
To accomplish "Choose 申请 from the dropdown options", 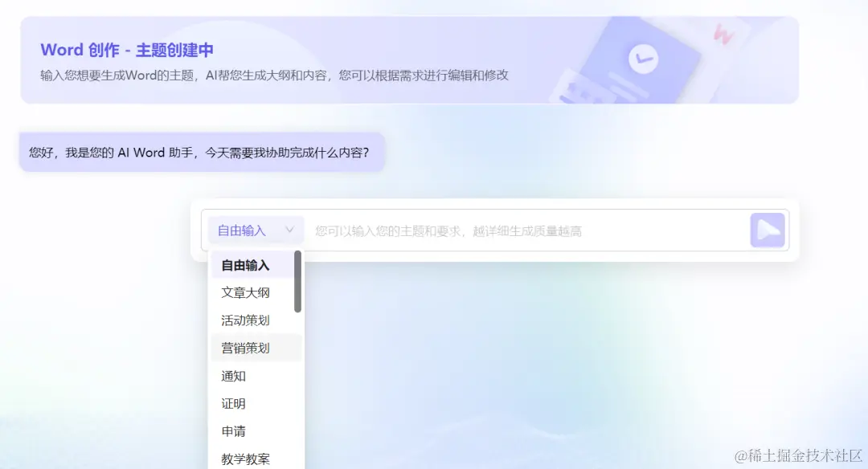I will tap(233, 431).
